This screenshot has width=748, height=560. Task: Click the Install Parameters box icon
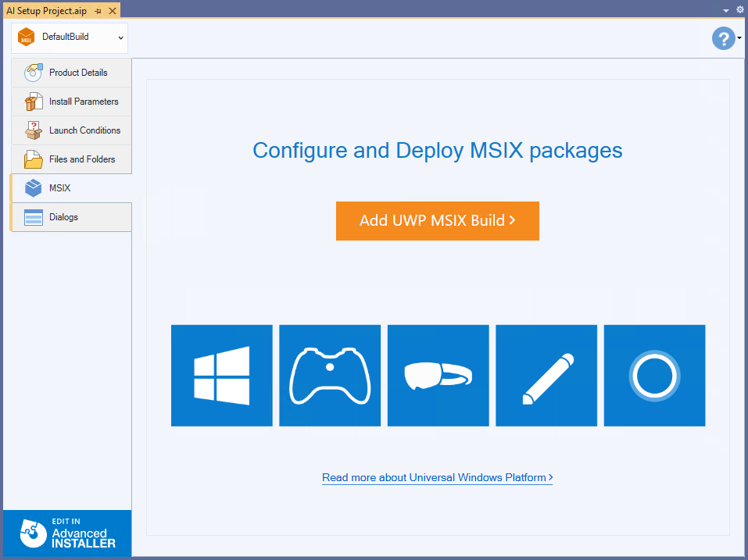(x=34, y=102)
